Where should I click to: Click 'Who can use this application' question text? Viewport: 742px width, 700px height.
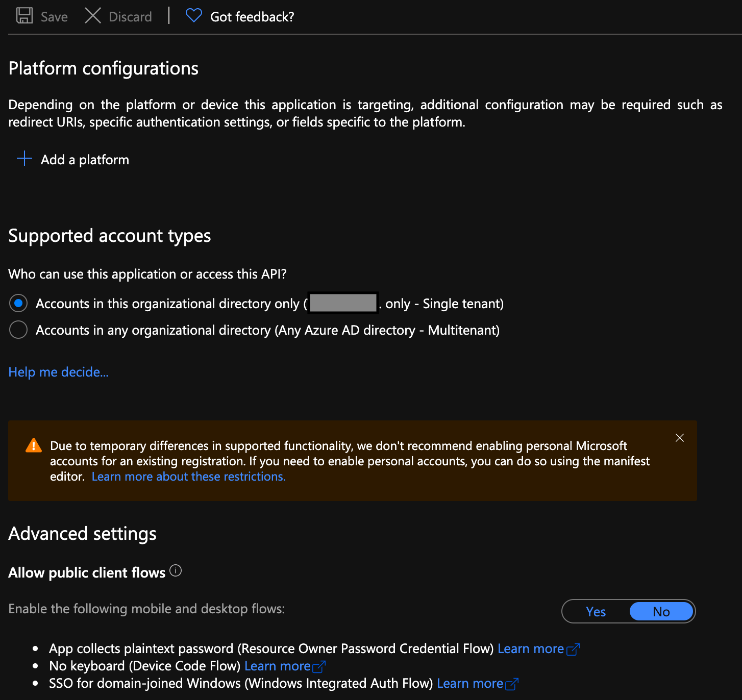147,274
